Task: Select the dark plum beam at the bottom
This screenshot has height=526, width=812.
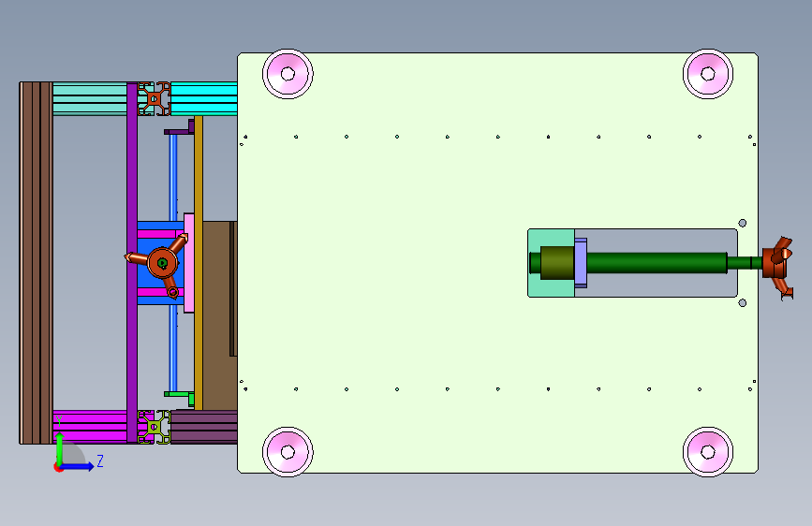Action: [204, 427]
